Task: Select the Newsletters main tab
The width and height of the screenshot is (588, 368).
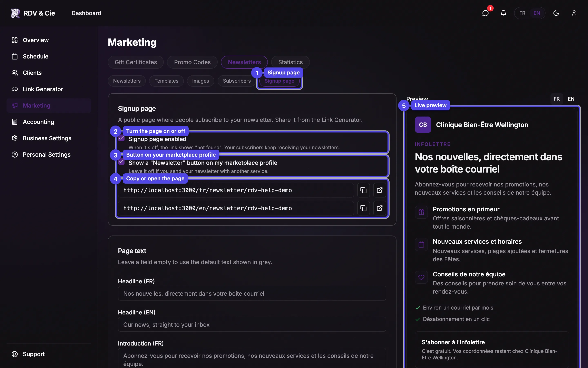Action: [x=244, y=62]
